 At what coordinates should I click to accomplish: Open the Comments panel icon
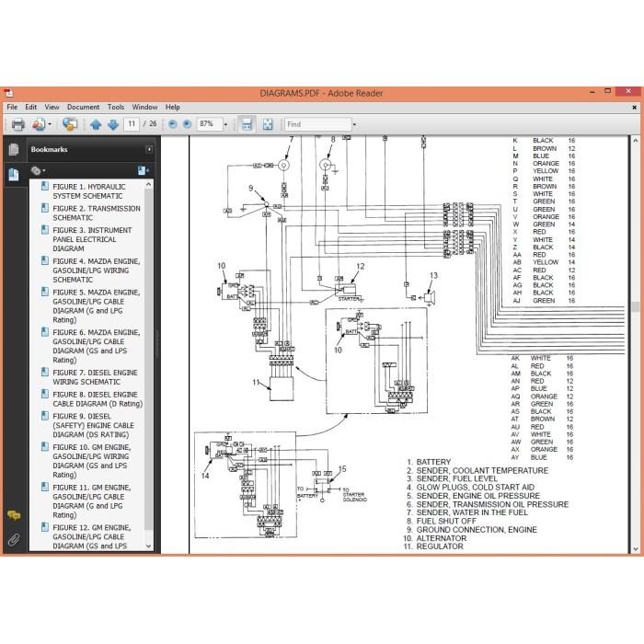coord(14,515)
